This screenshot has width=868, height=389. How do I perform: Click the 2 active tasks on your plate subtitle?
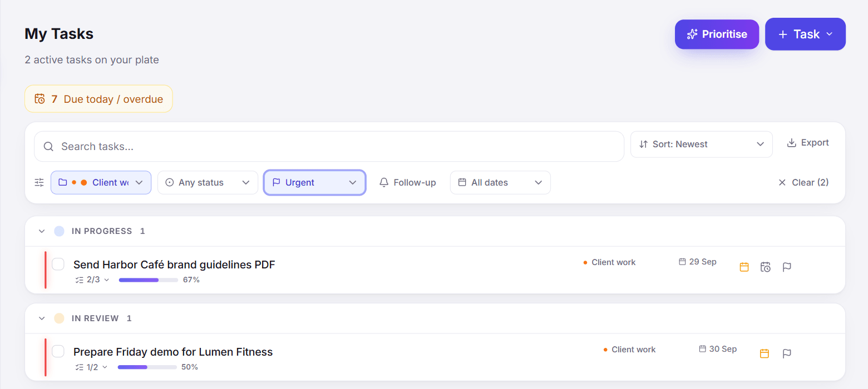coord(92,59)
